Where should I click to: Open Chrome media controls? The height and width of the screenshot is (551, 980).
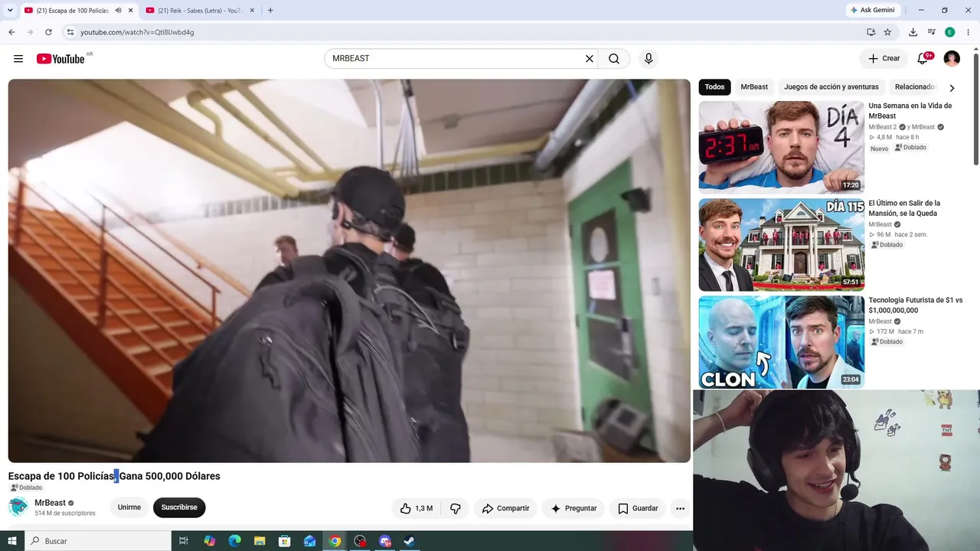pos(932,32)
